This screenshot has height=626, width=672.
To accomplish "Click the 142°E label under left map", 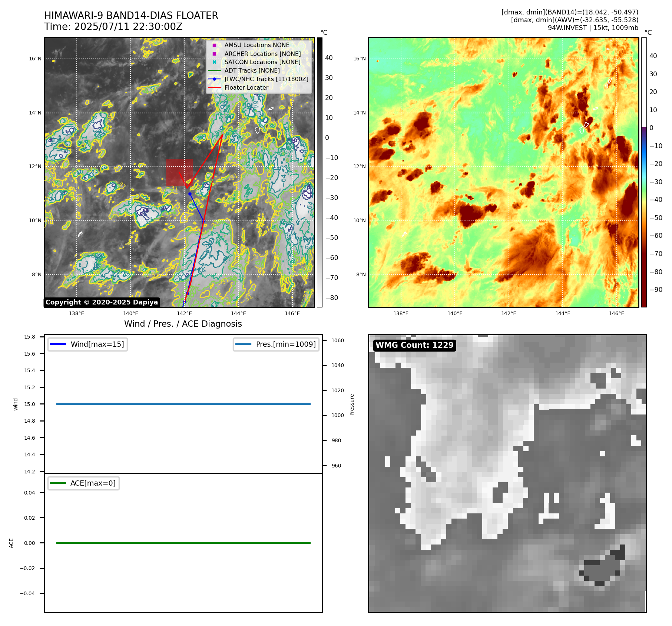I will point(184,313).
